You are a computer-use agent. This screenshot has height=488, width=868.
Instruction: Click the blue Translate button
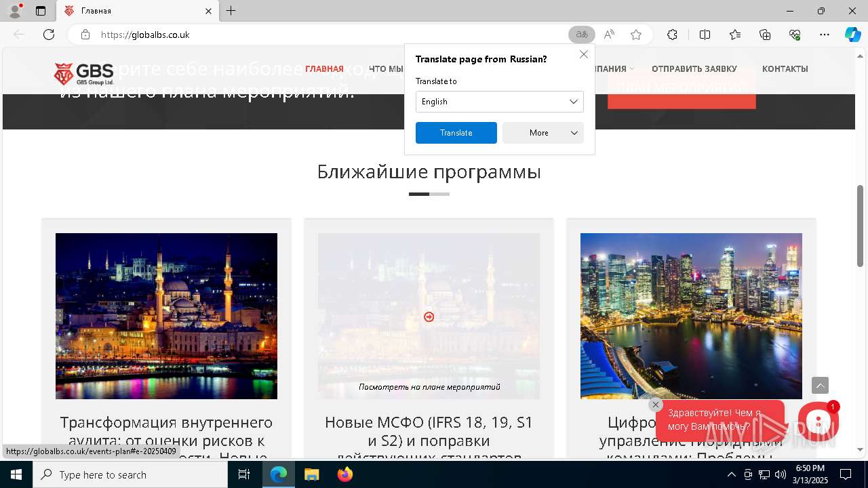pos(456,133)
